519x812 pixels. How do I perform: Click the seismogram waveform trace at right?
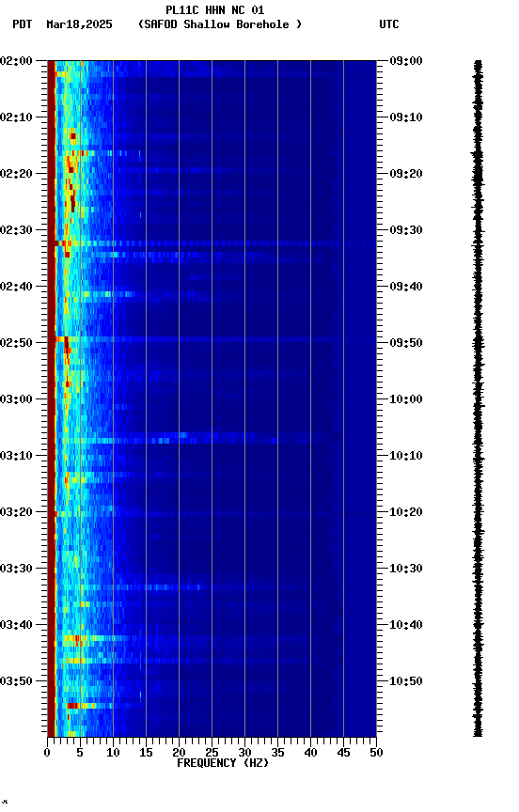[478, 398]
